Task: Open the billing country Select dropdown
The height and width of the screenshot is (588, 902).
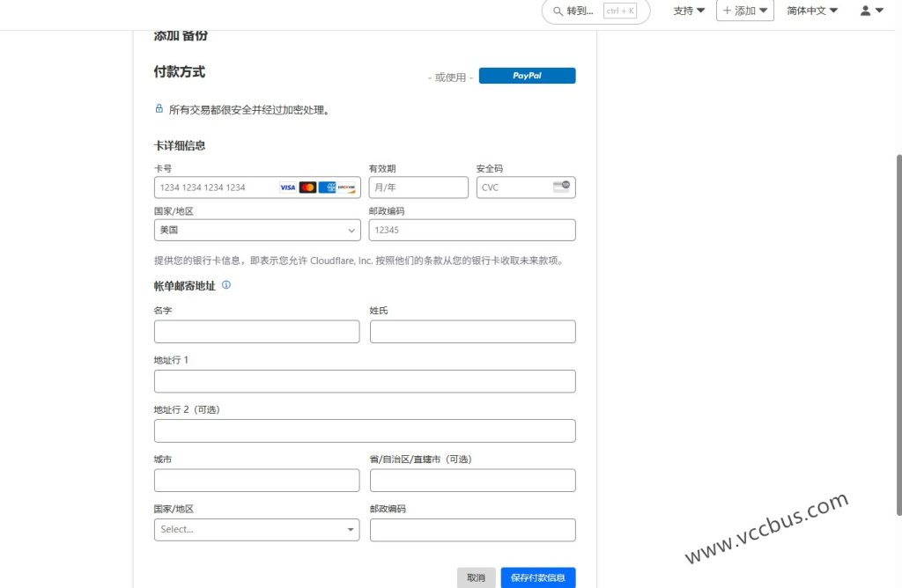Action: pos(256,529)
